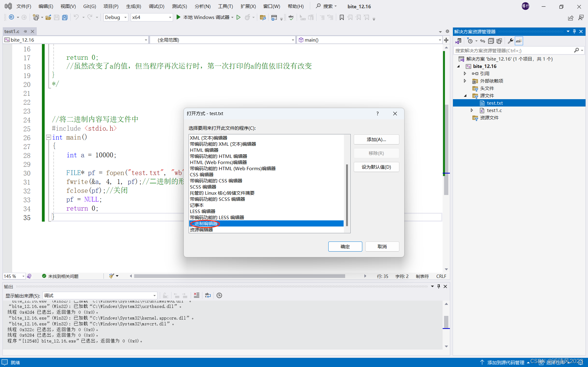Click the 设为默认值(D) button
The height and width of the screenshot is (367, 588).
point(376,167)
